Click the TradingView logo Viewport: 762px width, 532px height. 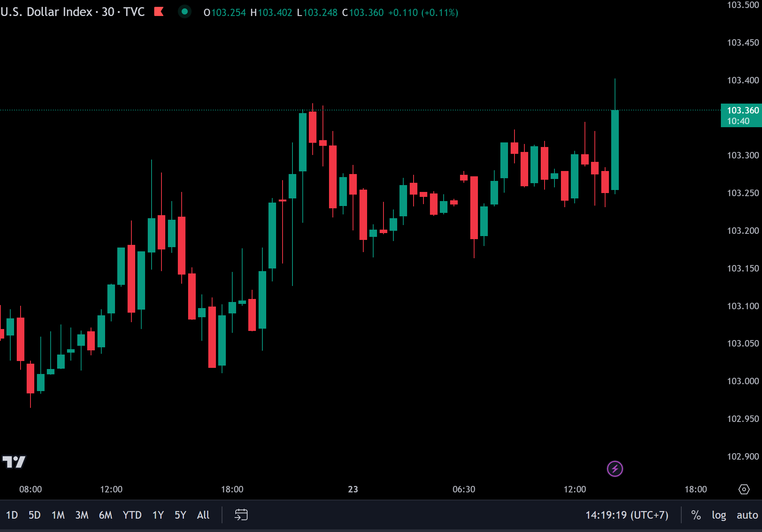14,462
